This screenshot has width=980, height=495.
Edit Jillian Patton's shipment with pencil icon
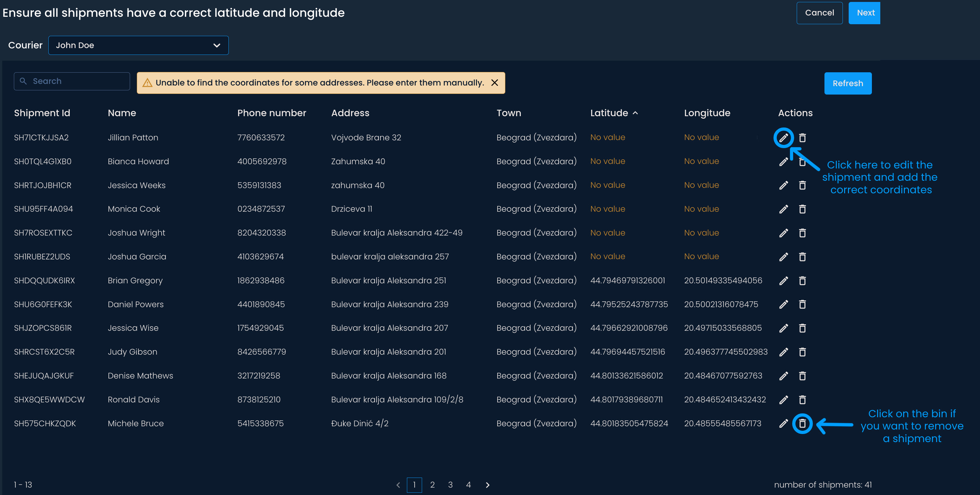[x=783, y=138]
